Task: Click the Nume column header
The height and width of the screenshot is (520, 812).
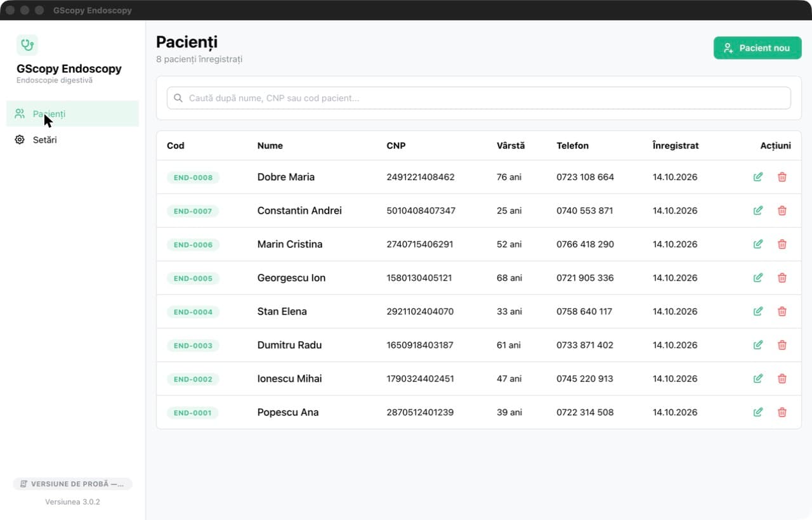Action: click(270, 145)
